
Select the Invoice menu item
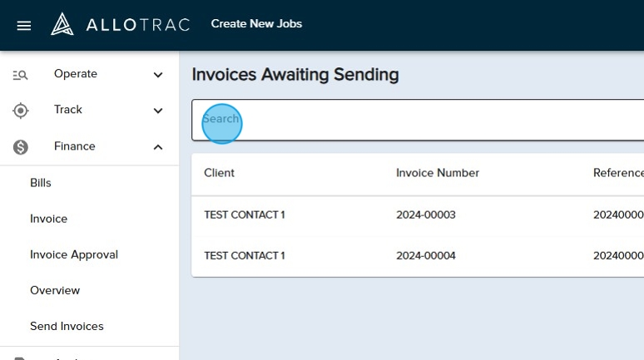(x=48, y=219)
